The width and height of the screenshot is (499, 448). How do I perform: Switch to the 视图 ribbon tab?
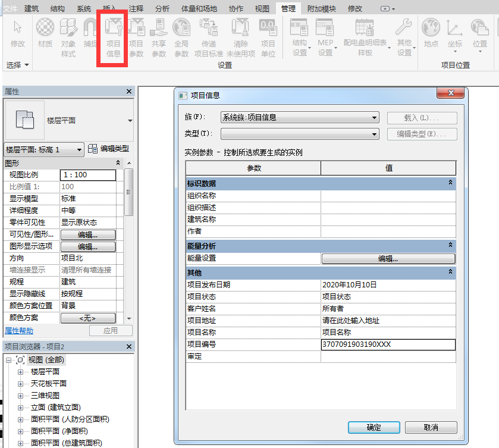coord(262,8)
